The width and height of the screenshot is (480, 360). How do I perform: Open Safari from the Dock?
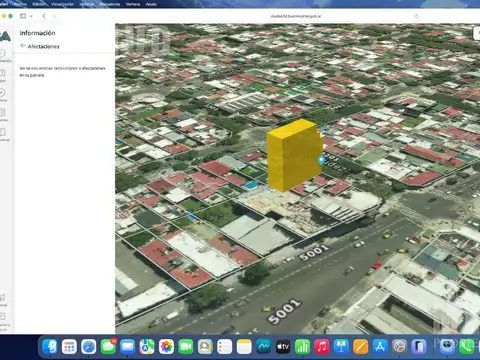tap(89, 347)
